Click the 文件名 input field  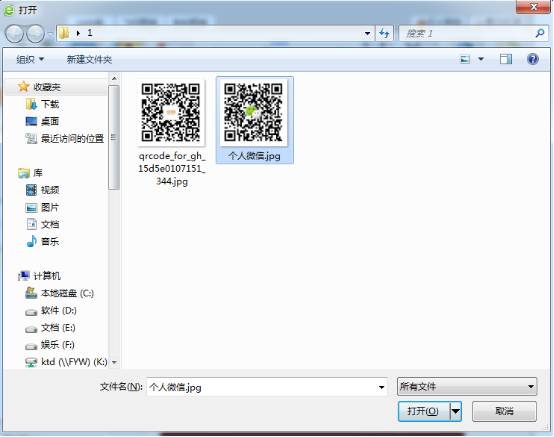(x=267, y=387)
